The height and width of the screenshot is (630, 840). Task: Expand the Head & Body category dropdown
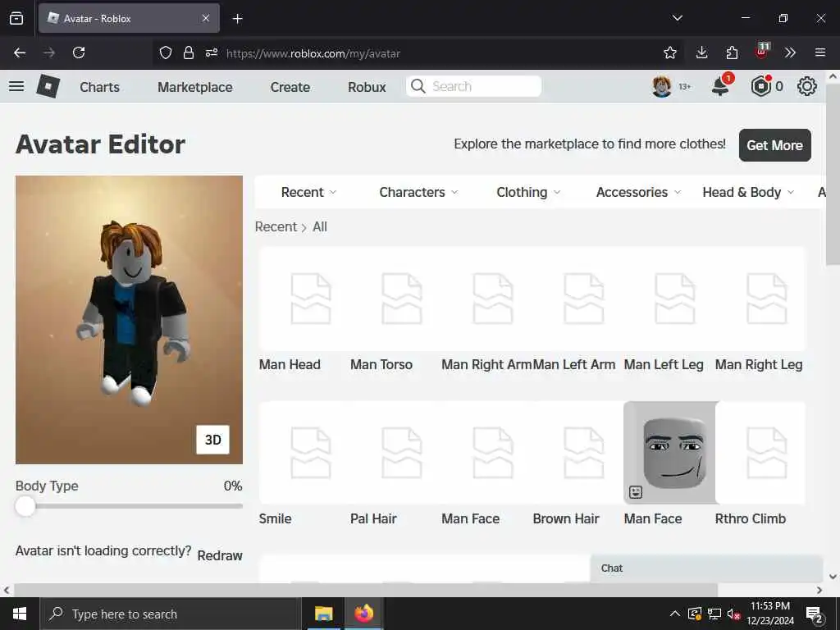[x=748, y=192]
